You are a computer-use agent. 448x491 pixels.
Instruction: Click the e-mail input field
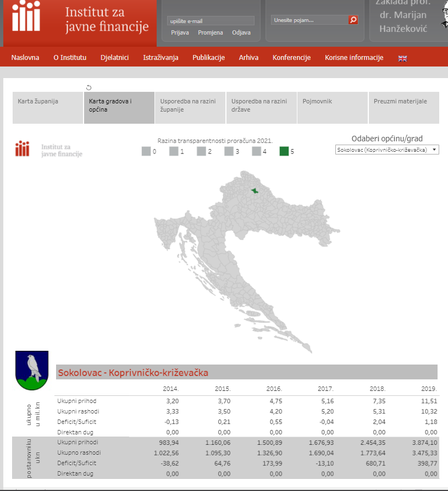(211, 21)
